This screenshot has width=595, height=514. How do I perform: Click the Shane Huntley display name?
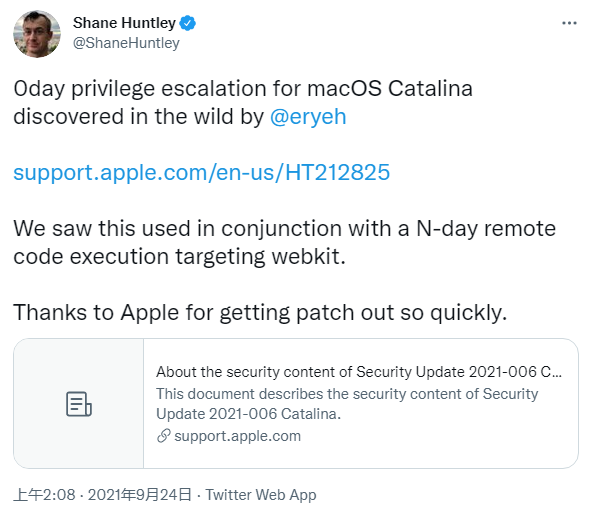pos(124,23)
